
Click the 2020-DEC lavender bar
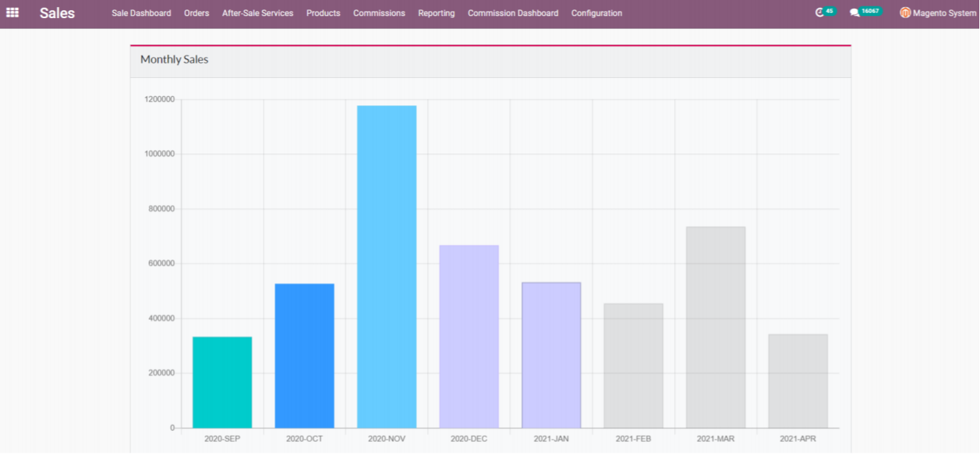[469, 337]
